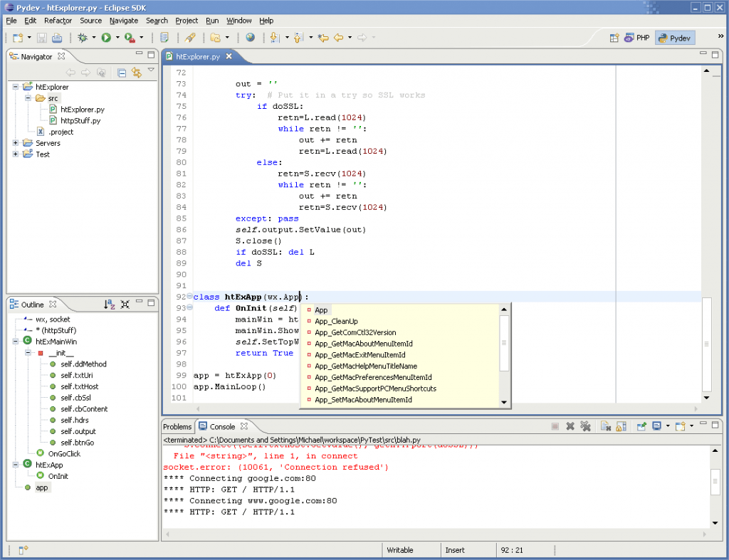Toggle Hide Fields button in Outline
The image size is (729, 560).
tap(125, 305)
